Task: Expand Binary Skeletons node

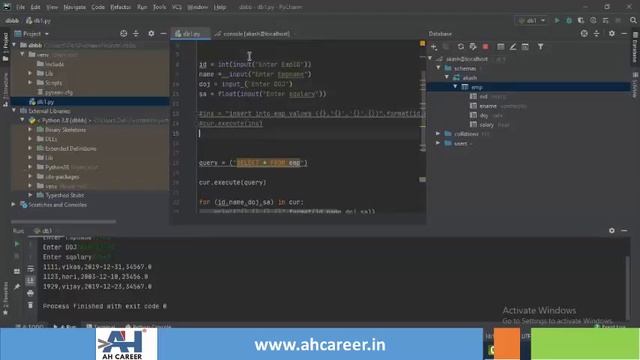Action: (x=30, y=129)
